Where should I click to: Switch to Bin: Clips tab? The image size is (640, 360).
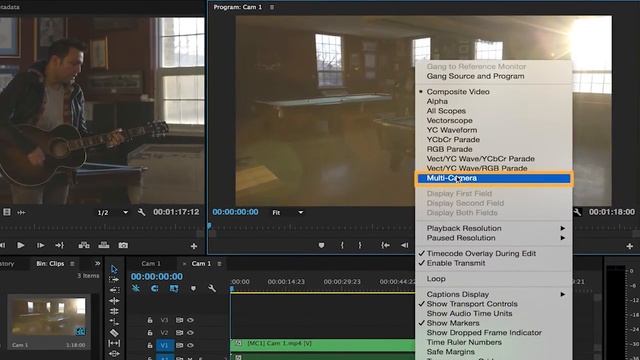click(x=50, y=264)
